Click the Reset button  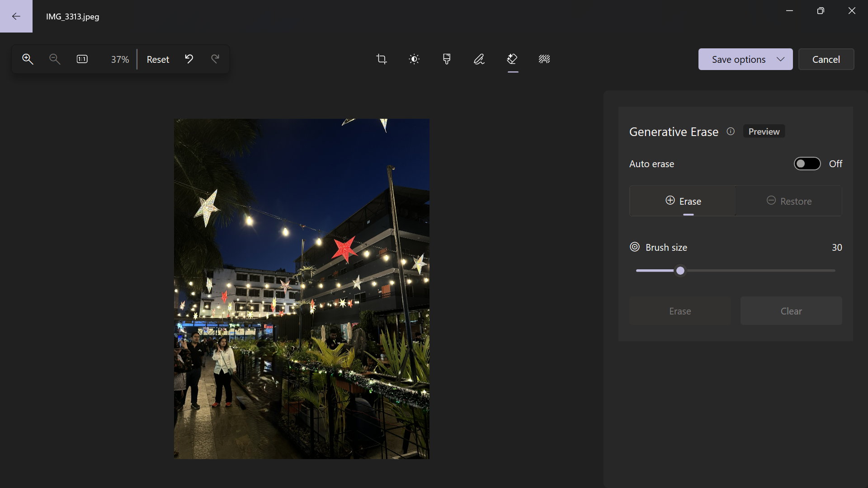(x=158, y=59)
